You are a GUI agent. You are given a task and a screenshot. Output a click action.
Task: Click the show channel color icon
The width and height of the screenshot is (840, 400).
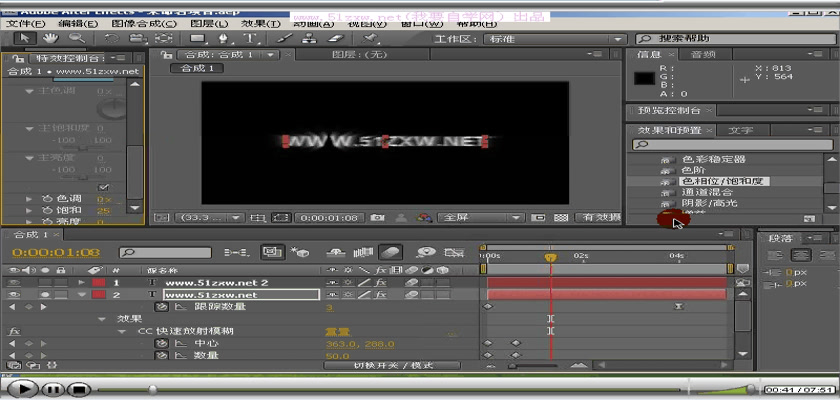click(x=425, y=218)
